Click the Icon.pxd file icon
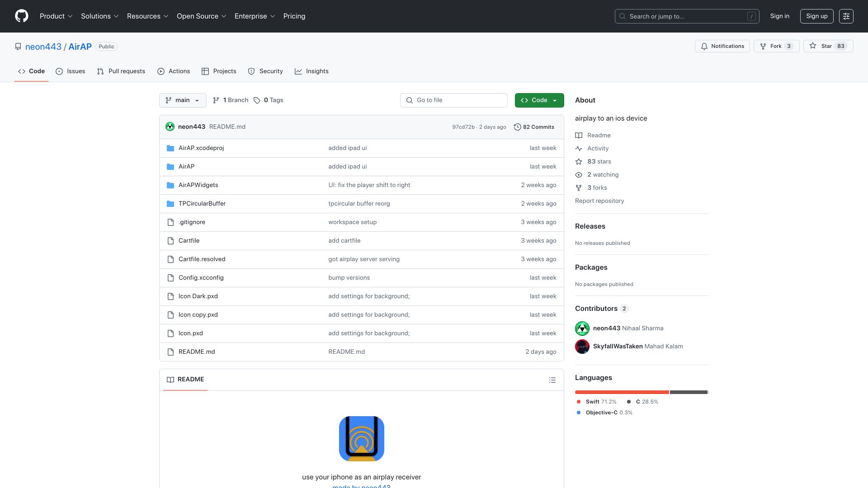Image resolution: width=868 pixels, height=488 pixels. [x=170, y=333]
